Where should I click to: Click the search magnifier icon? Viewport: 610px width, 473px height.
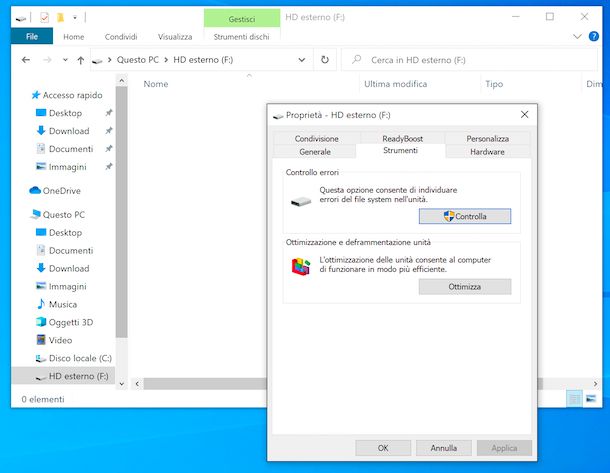tap(356, 60)
